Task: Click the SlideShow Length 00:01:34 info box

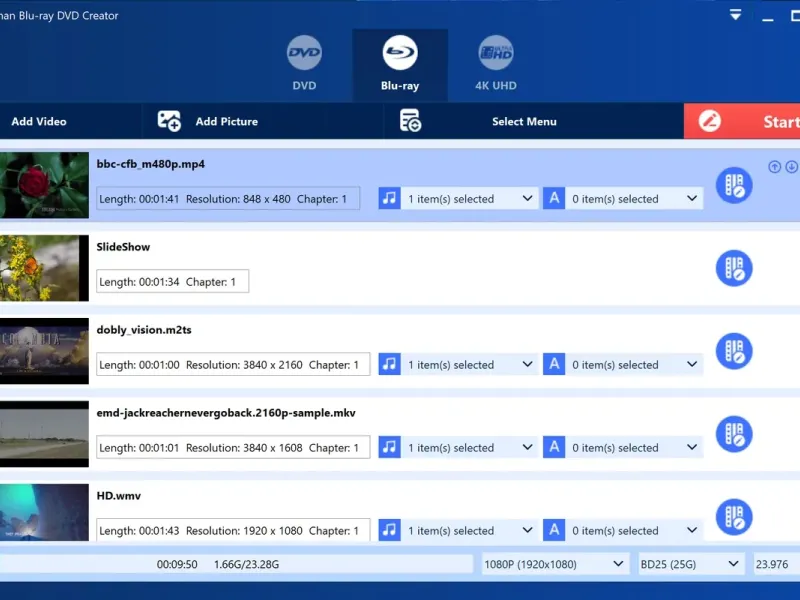Action: (x=172, y=281)
